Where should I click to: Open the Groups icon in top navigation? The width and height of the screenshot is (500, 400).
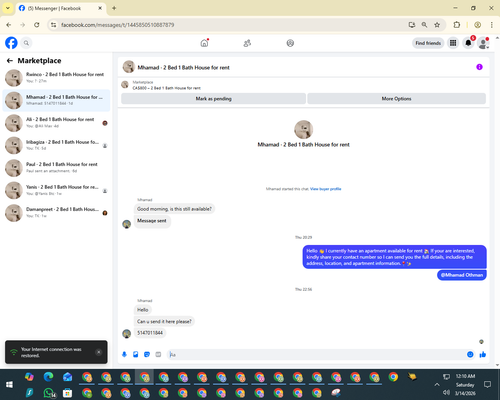[290, 43]
